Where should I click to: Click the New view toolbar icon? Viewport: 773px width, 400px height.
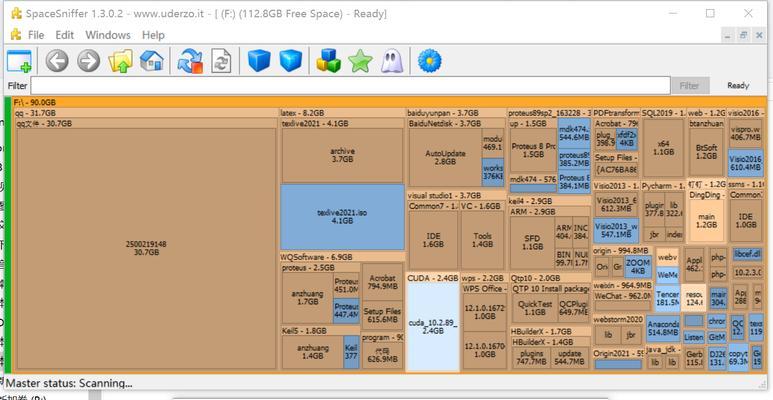tap(19, 62)
